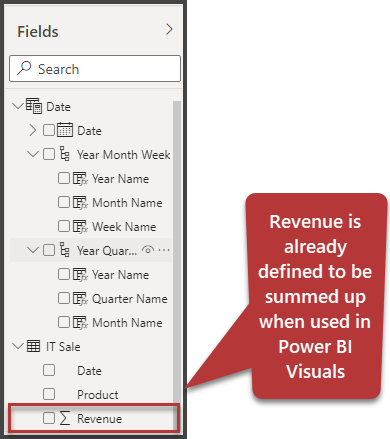The width and height of the screenshot is (390, 439).
Task: Select the Revenue field label
Action: coord(99,419)
